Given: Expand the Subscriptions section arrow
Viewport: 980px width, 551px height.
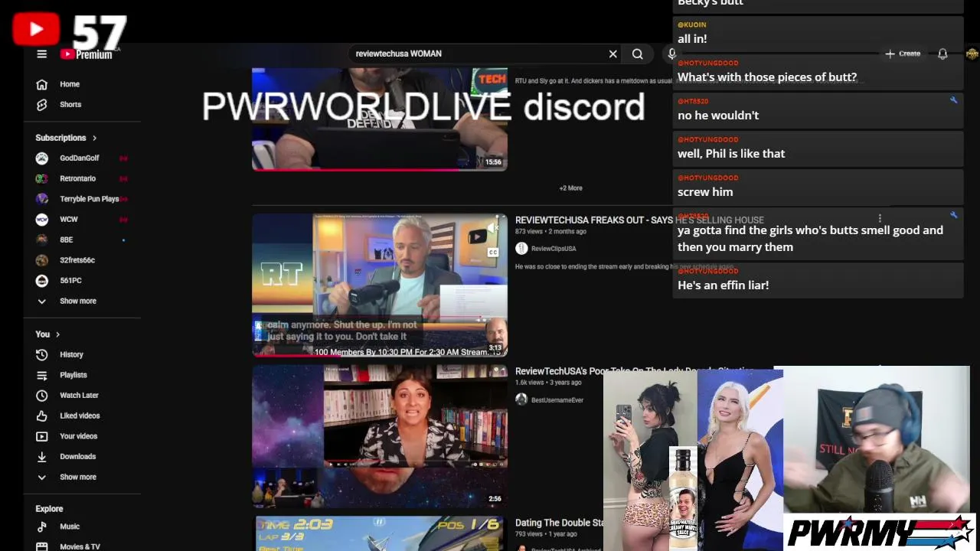Looking at the screenshot, I should coord(95,138).
